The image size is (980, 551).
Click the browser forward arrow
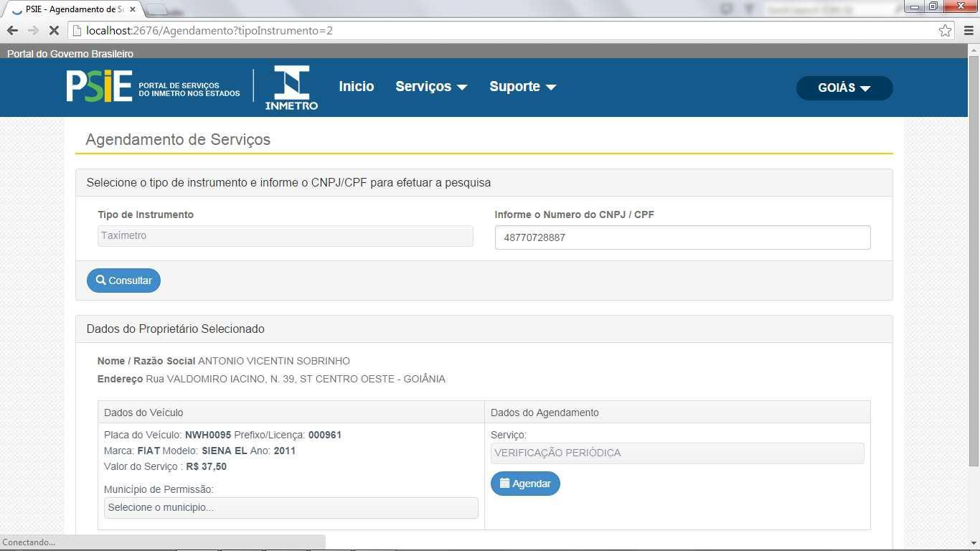(33, 31)
